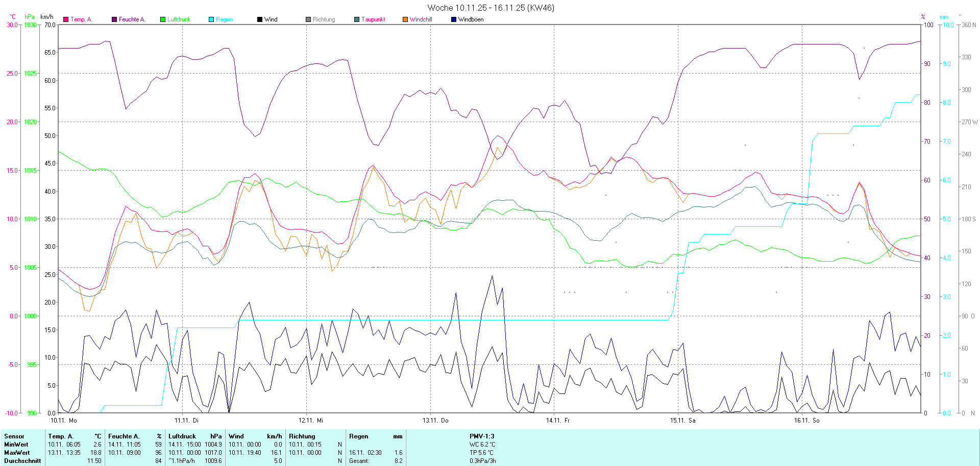Image resolution: width=980 pixels, height=466 pixels.
Task: Click the teal Taupunkt legend swatch
Action: [x=357, y=19]
